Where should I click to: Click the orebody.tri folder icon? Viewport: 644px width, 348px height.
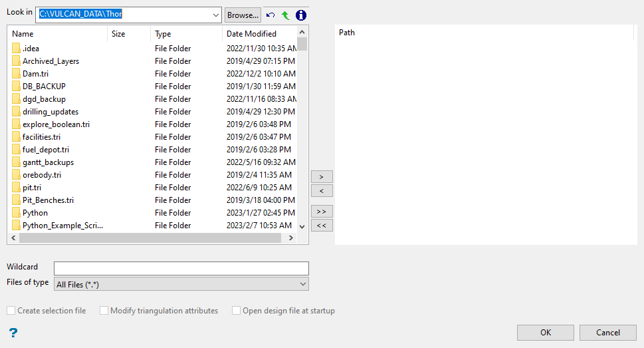(x=16, y=175)
